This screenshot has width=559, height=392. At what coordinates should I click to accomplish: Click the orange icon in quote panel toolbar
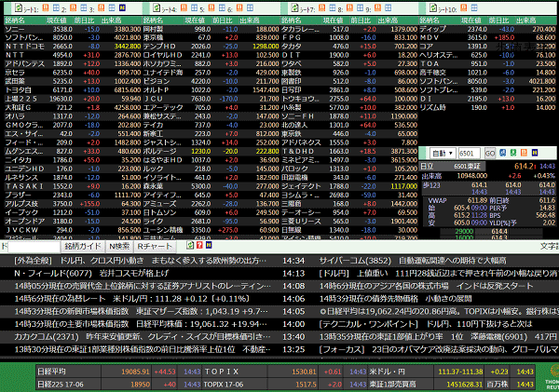(524, 153)
